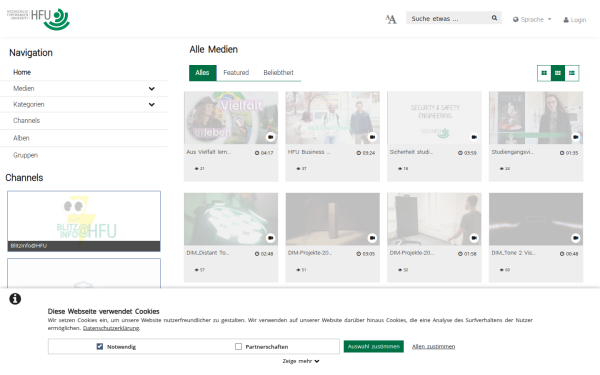This screenshot has width=600, height=375.
Task: Click camera icon on 01:58 DIM-Projekte video
Action: coord(474,238)
